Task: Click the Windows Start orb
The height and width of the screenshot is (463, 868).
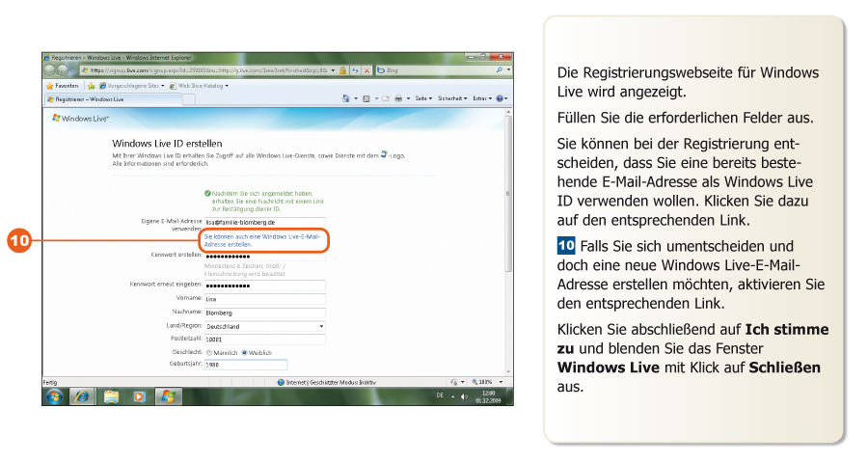Action: 54,396
